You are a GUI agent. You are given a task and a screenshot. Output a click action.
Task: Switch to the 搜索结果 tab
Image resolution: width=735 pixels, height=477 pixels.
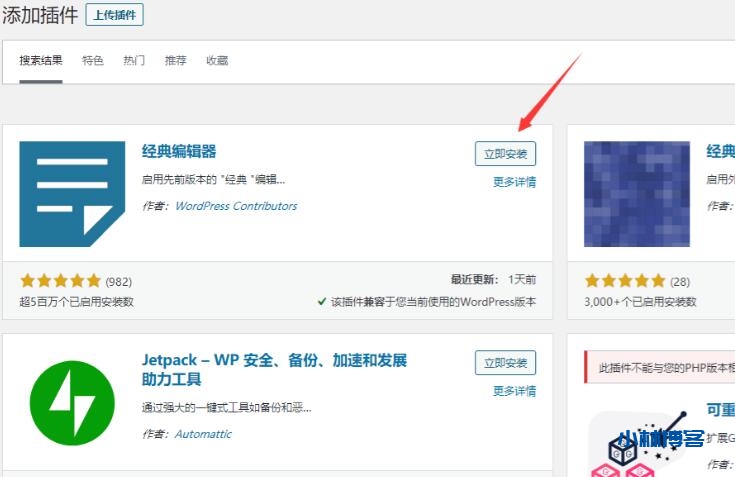(x=41, y=60)
